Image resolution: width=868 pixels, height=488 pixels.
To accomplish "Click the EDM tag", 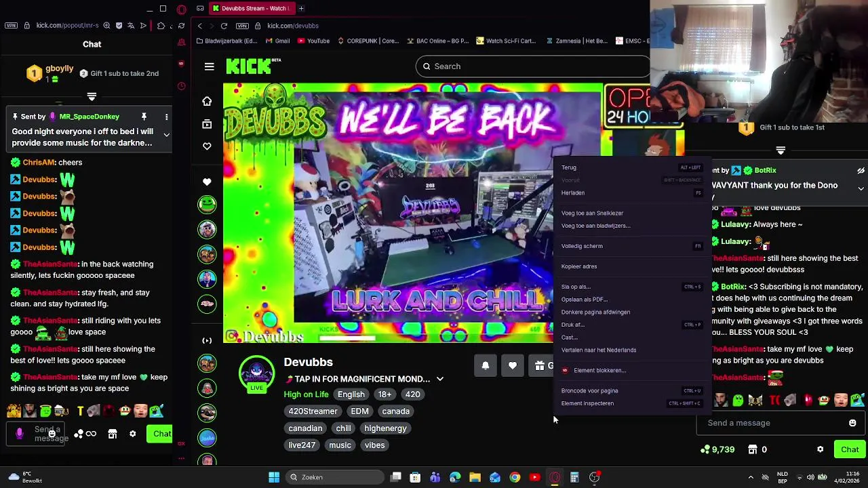I will pos(359,411).
